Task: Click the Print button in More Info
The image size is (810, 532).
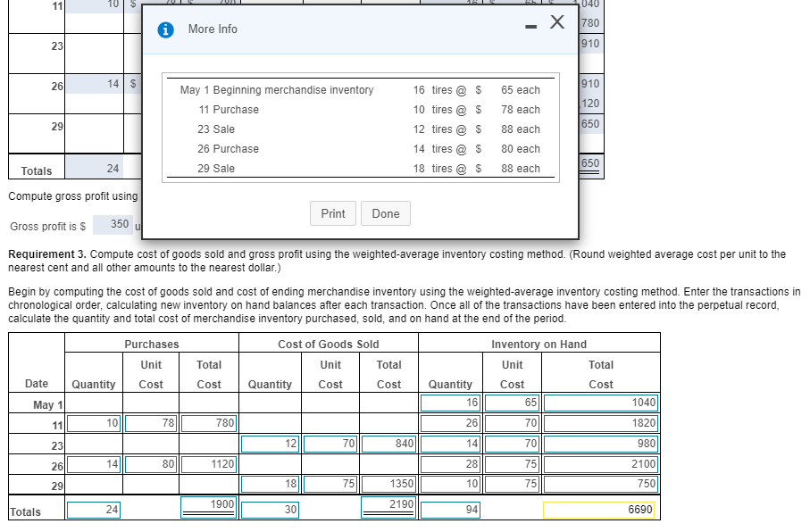Action: pos(333,213)
